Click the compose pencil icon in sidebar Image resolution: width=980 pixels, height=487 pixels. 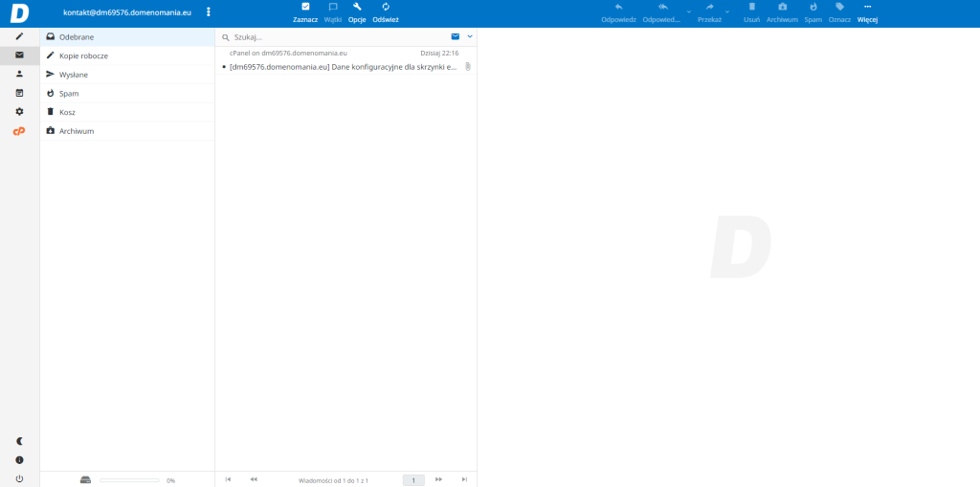(x=19, y=36)
